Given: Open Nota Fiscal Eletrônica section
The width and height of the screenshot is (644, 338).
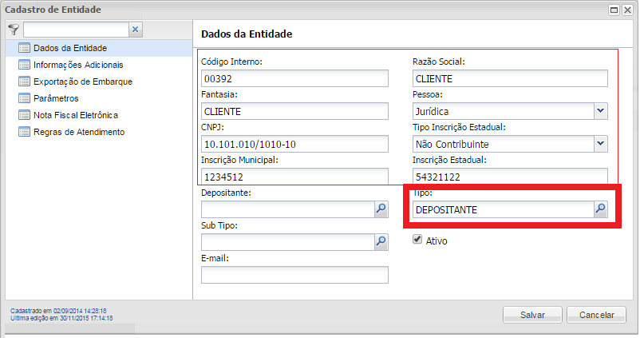Looking at the screenshot, I should pyautogui.click(x=75, y=115).
